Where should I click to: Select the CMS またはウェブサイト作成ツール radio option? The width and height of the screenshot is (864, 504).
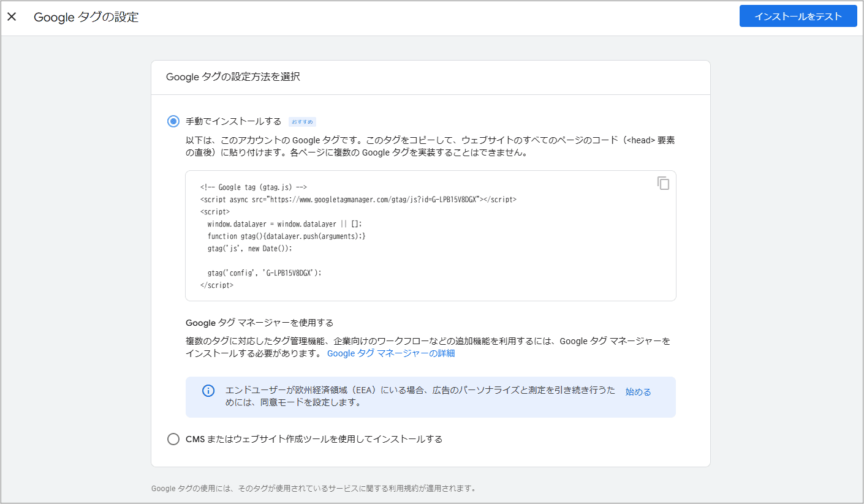point(173,439)
